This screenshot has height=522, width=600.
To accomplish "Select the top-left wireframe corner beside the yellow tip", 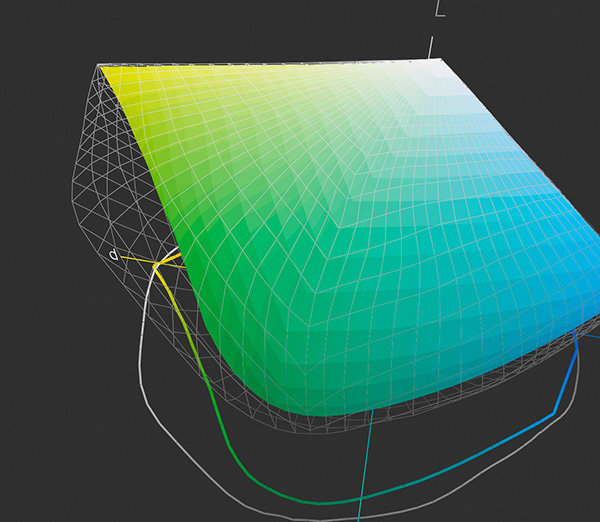I will [99, 68].
